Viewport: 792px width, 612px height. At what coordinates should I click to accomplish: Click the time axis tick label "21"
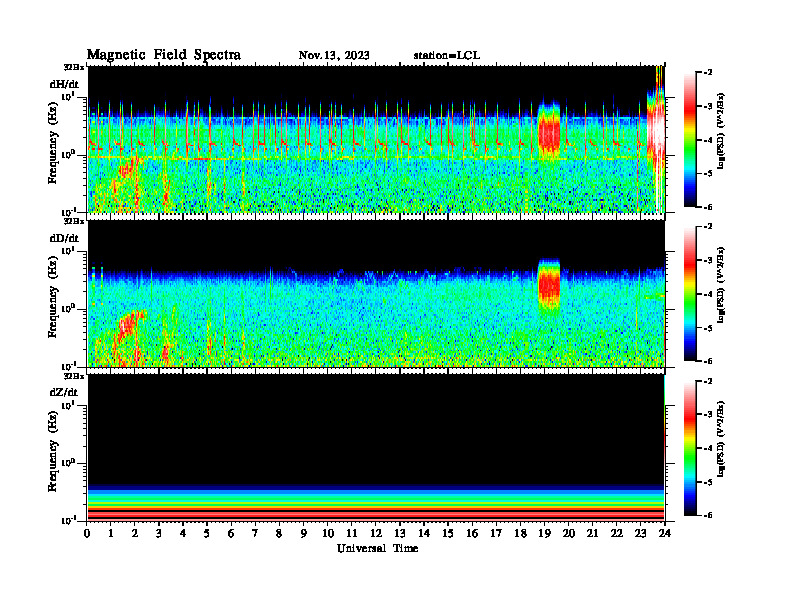pos(592,534)
